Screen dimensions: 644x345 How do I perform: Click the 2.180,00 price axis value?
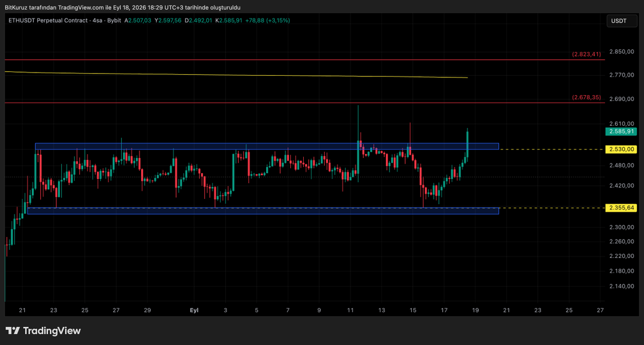click(x=621, y=271)
